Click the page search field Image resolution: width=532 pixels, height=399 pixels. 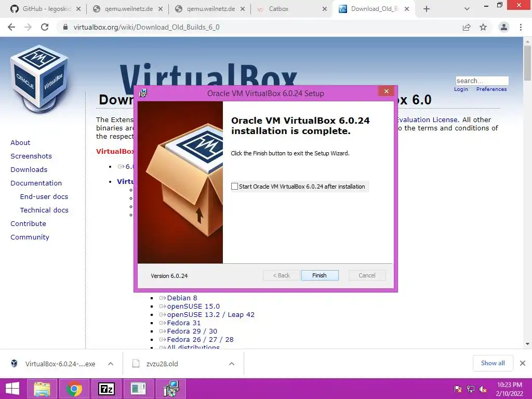click(482, 81)
